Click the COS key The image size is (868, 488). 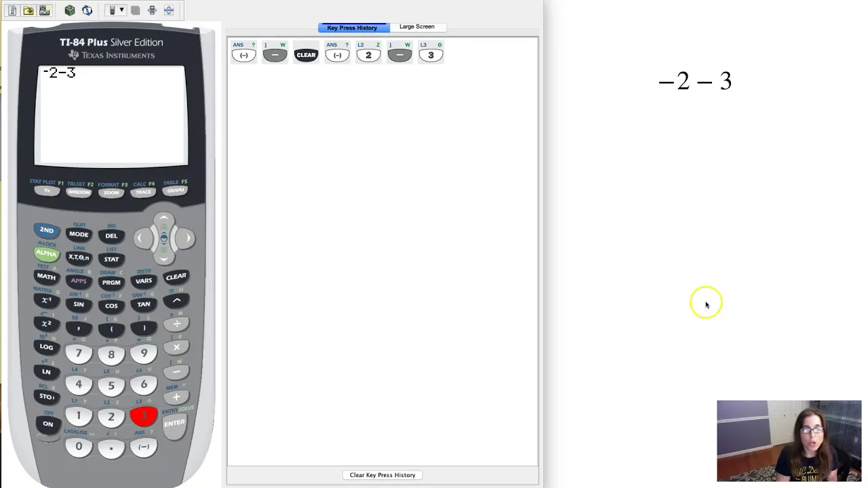coord(111,306)
